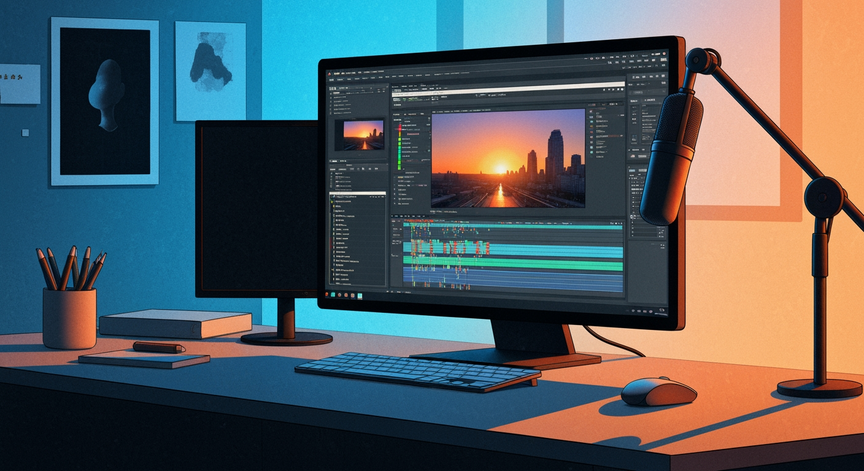Image resolution: width=864 pixels, height=471 pixels.
Task: Expand the yellow folder atop the lower-left file list
Action: [332, 202]
